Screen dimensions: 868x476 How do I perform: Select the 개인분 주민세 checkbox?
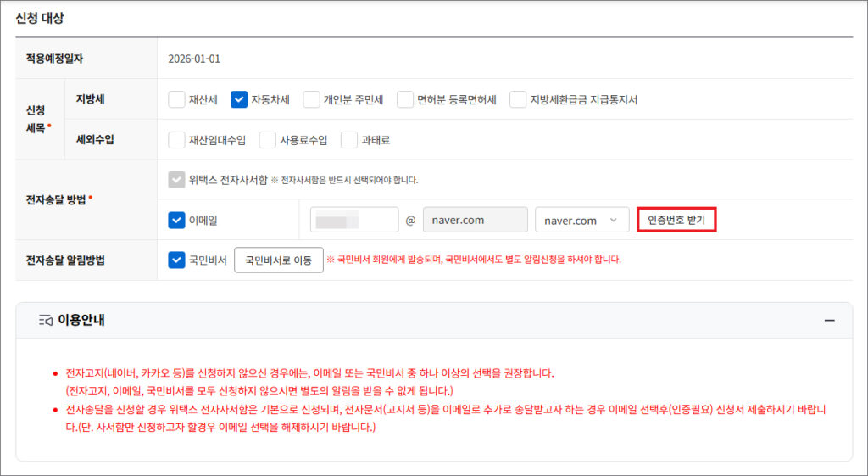coord(311,99)
